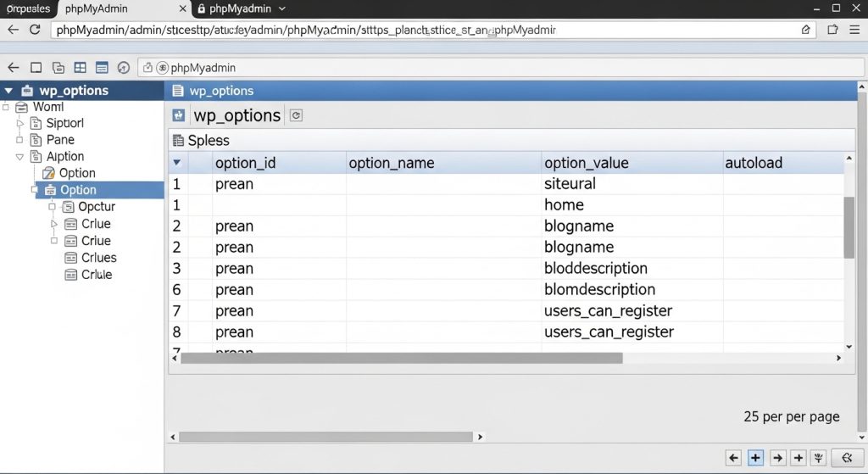Toggle the expand box next to Woml

pyautogui.click(x=6, y=107)
